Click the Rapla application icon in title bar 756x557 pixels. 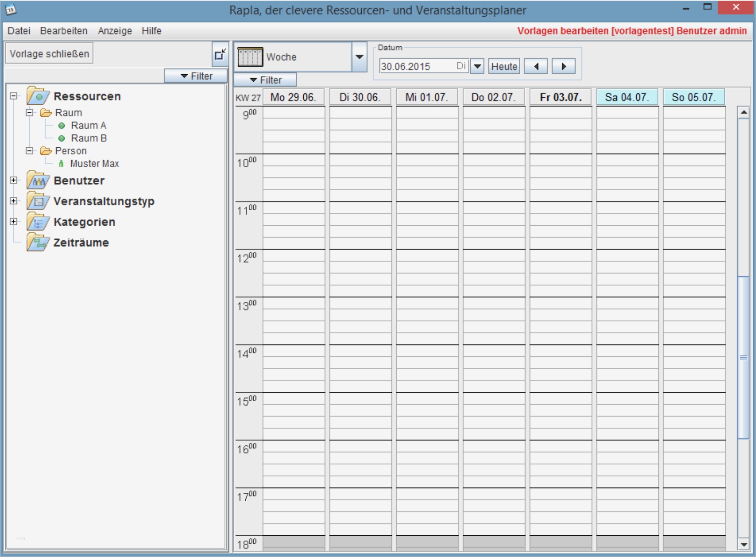pos(10,9)
